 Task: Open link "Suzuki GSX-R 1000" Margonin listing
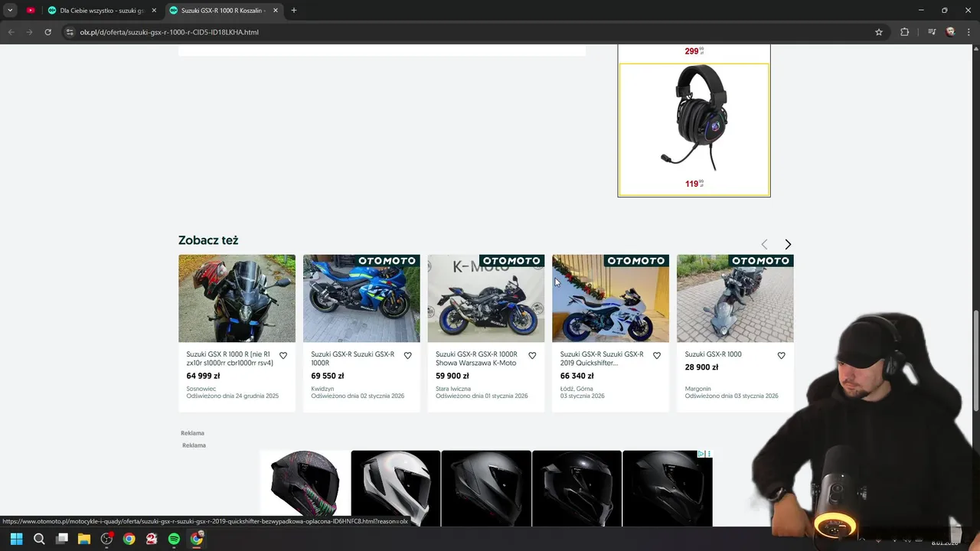click(713, 354)
